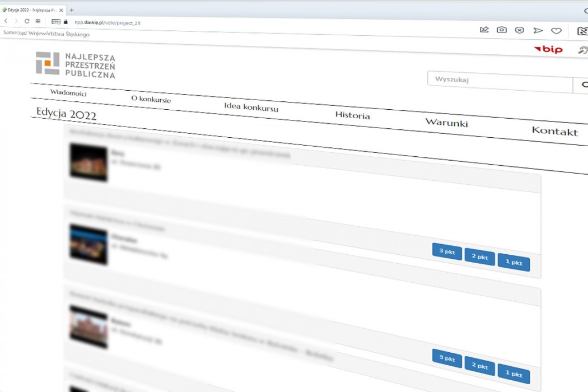
Task: Click the search button beside Wyszukaj
Action: (x=582, y=85)
